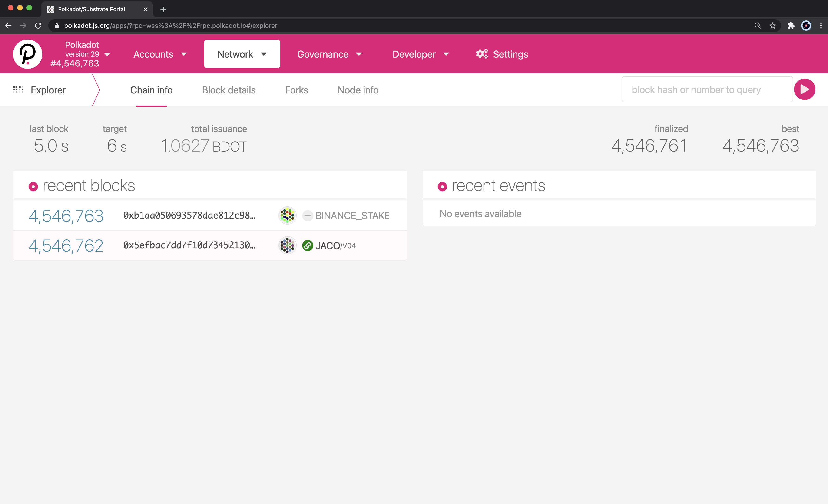Open block 4,546,762 link

tap(66, 246)
